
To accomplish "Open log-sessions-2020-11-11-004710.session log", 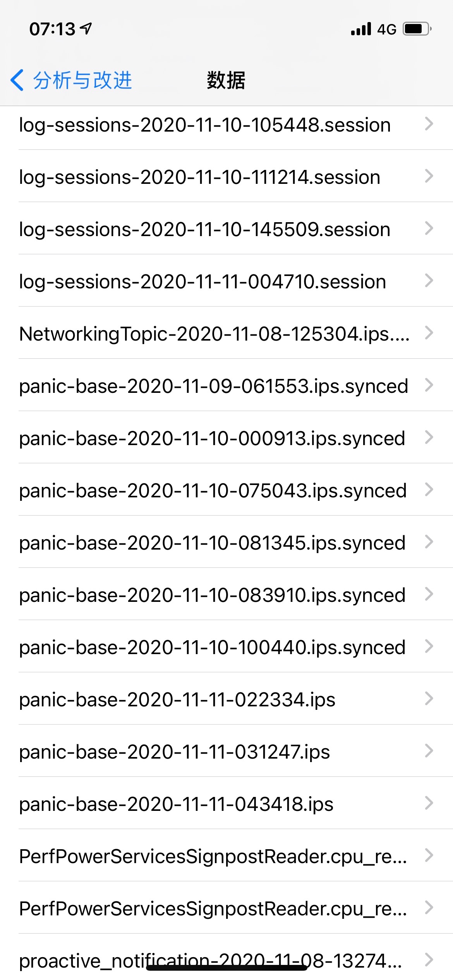I will coord(202,281).
